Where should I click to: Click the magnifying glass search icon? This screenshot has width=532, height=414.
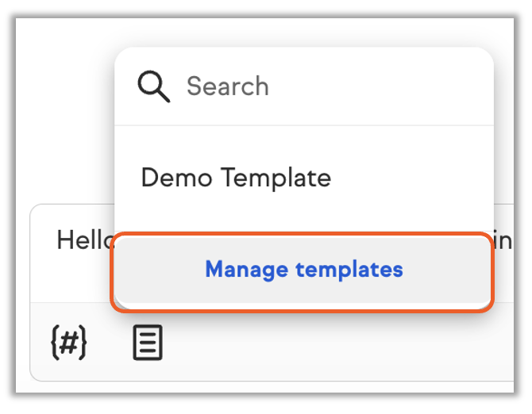click(x=153, y=86)
